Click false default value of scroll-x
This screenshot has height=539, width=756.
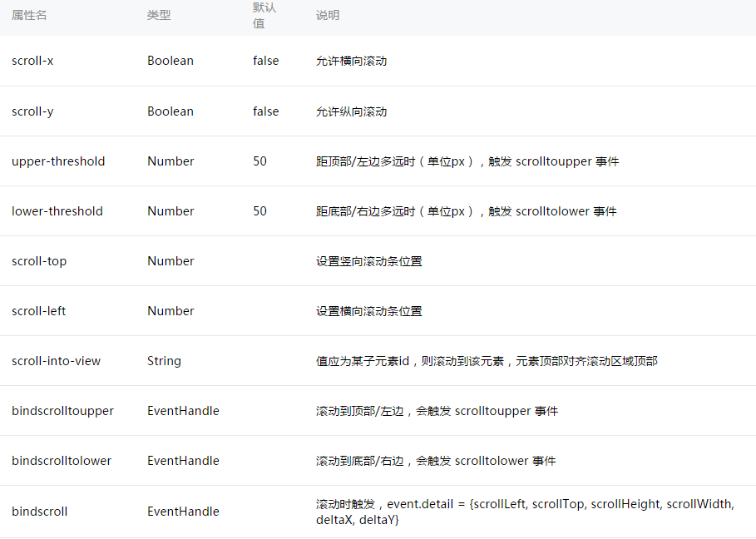point(265,61)
